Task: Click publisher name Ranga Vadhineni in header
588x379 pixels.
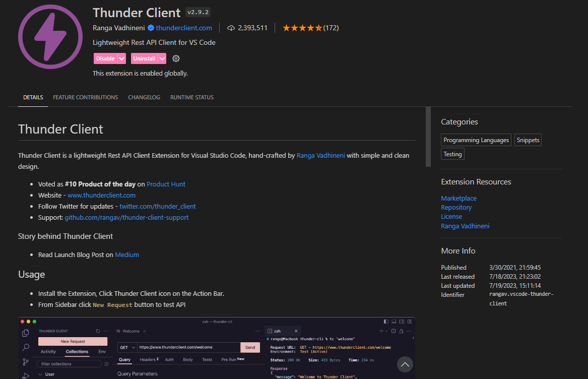Action: tap(118, 28)
